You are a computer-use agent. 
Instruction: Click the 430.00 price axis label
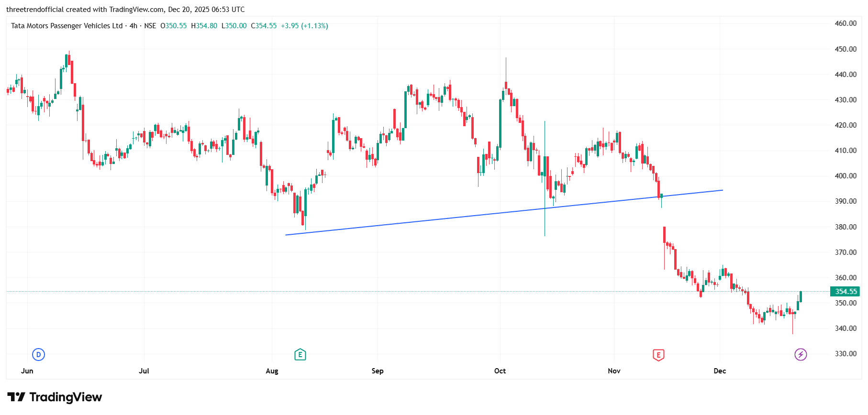click(846, 100)
